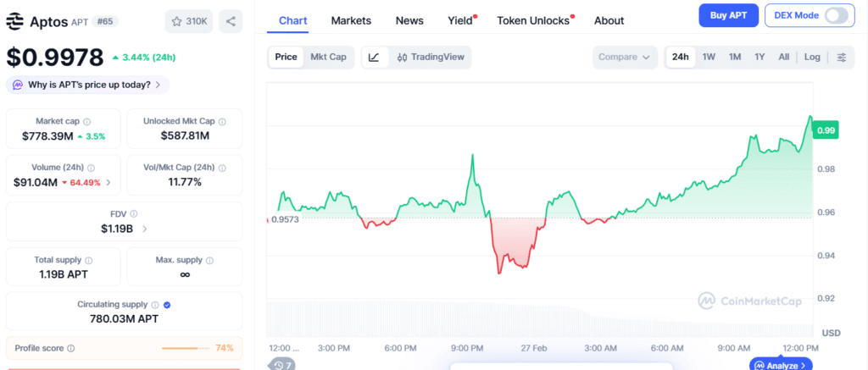
Task: Select All time range
Action: 784,57
